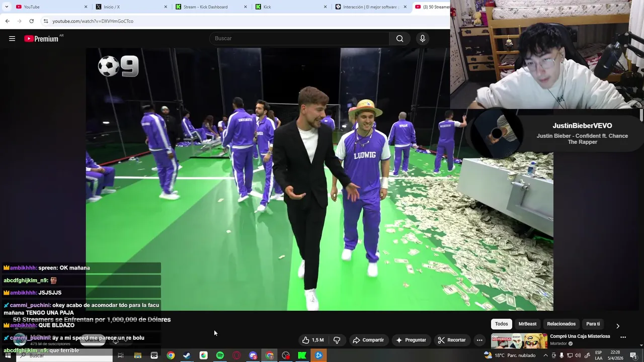Image resolution: width=644 pixels, height=362 pixels.
Task: Close the Interacción tab
Action: (405, 7)
